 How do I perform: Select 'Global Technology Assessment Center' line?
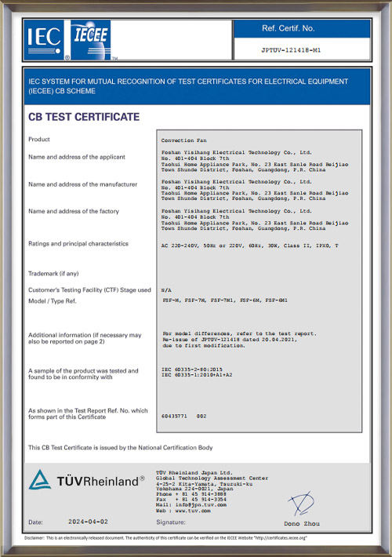tap(212, 478)
